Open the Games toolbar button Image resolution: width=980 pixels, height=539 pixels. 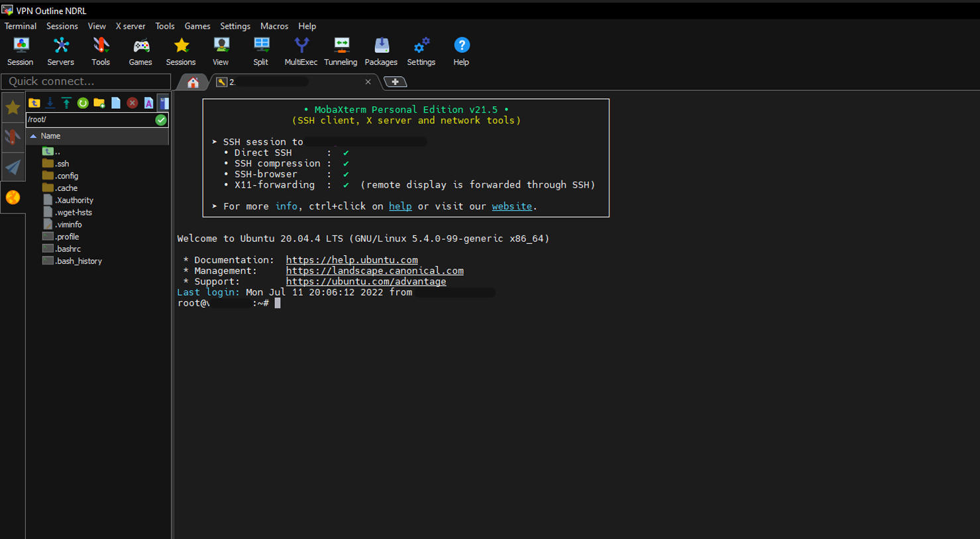[x=140, y=52]
